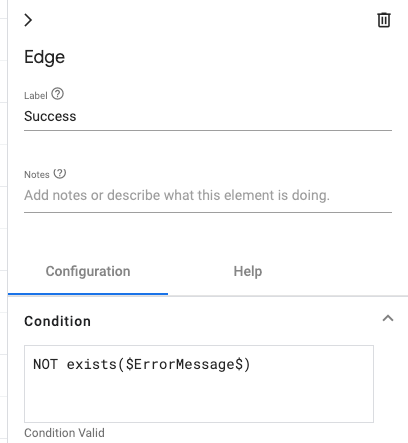
Task: Open the Label field help tooltip icon
Action: point(58,94)
